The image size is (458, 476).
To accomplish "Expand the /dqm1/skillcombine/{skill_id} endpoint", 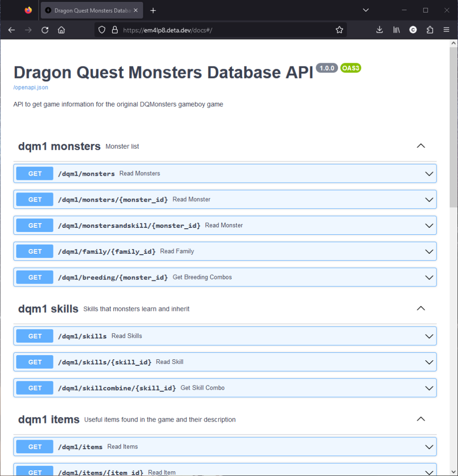I will pyautogui.click(x=429, y=388).
